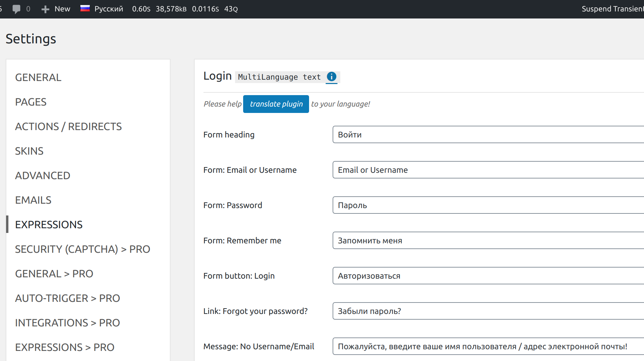Click the MultiLanguage text info icon
644x361 pixels.
tap(332, 77)
